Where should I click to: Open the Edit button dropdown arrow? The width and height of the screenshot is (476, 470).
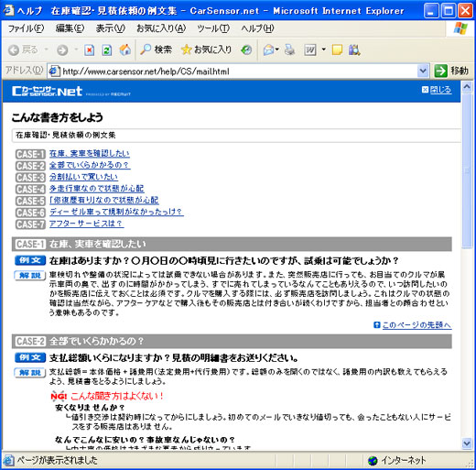click(x=323, y=49)
